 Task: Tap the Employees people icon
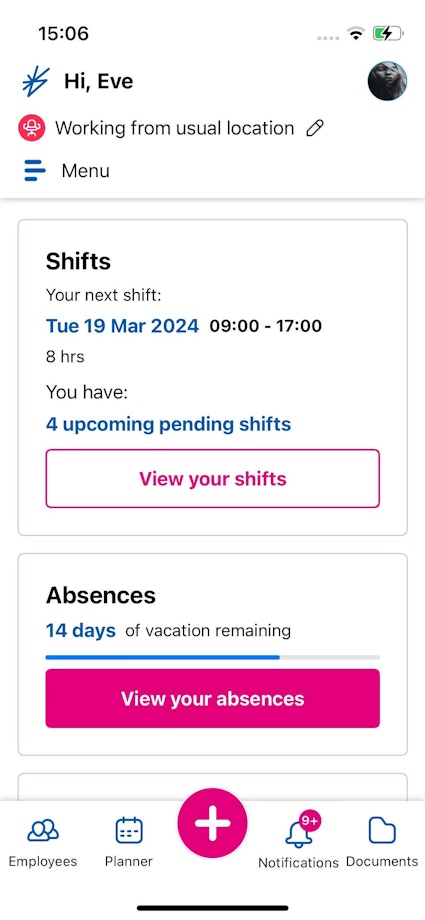[43, 831]
